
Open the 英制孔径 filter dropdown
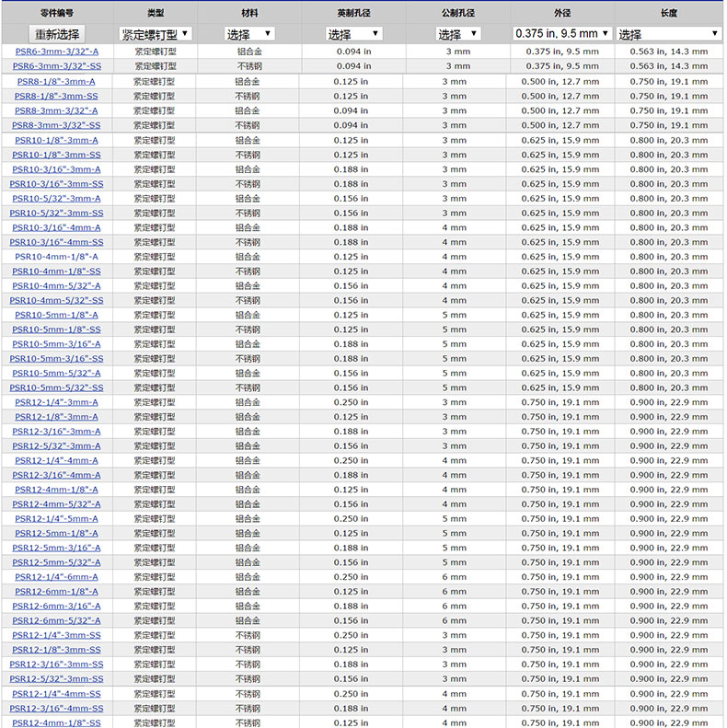click(x=353, y=34)
